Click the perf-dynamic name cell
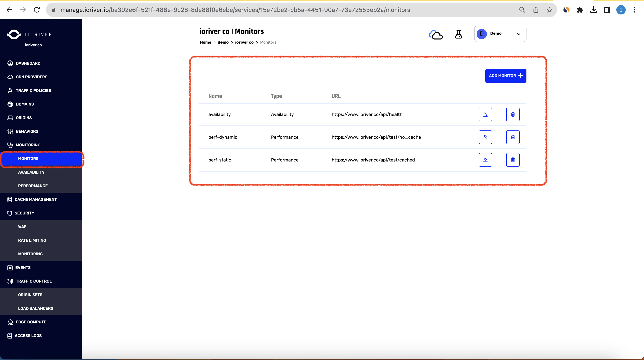 [223, 137]
